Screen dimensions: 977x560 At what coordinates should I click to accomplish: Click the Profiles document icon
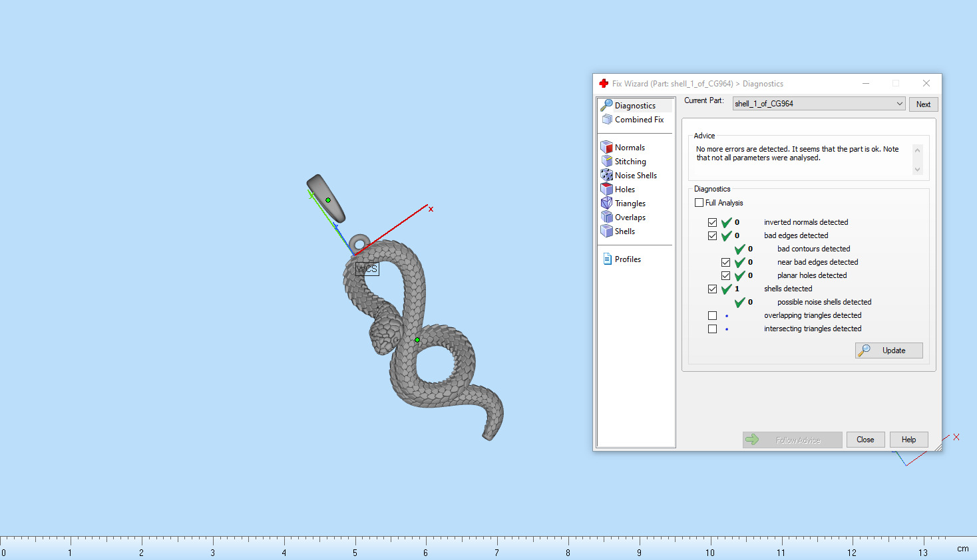click(x=607, y=259)
